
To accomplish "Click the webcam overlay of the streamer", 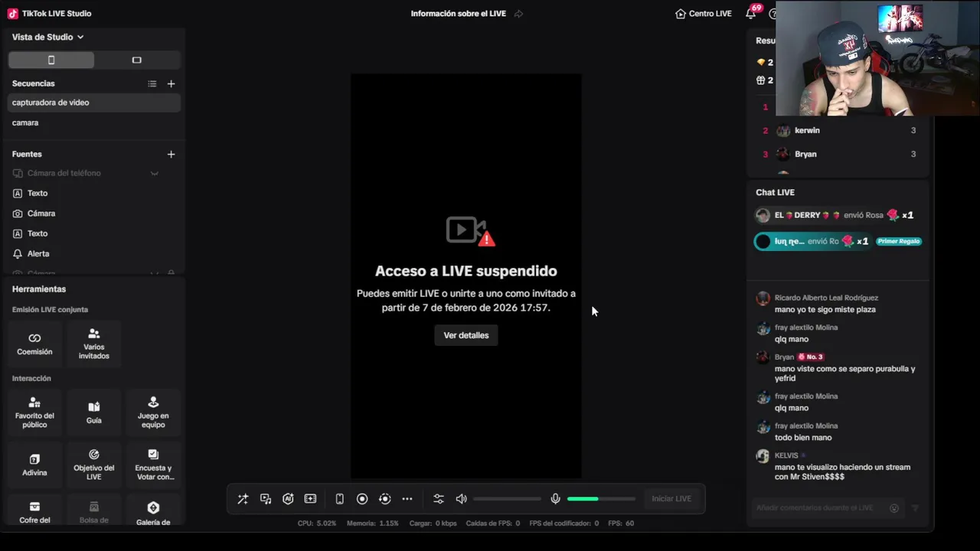I will 877,58.
